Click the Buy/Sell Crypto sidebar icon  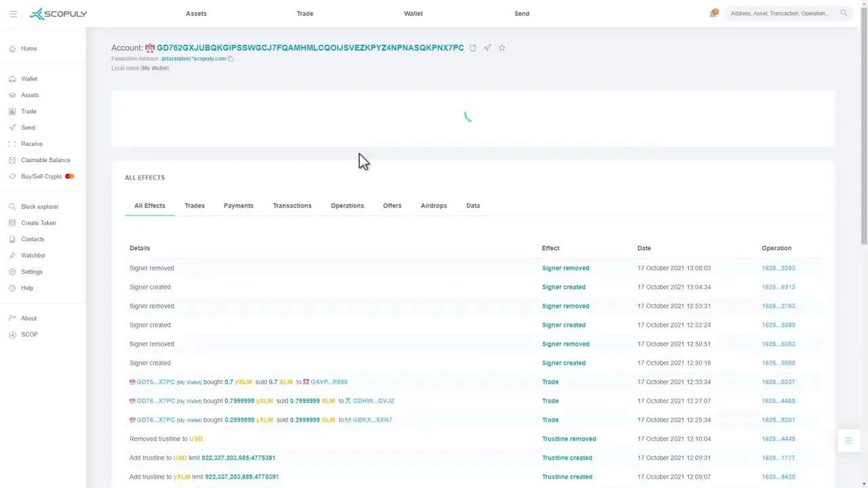[12, 176]
